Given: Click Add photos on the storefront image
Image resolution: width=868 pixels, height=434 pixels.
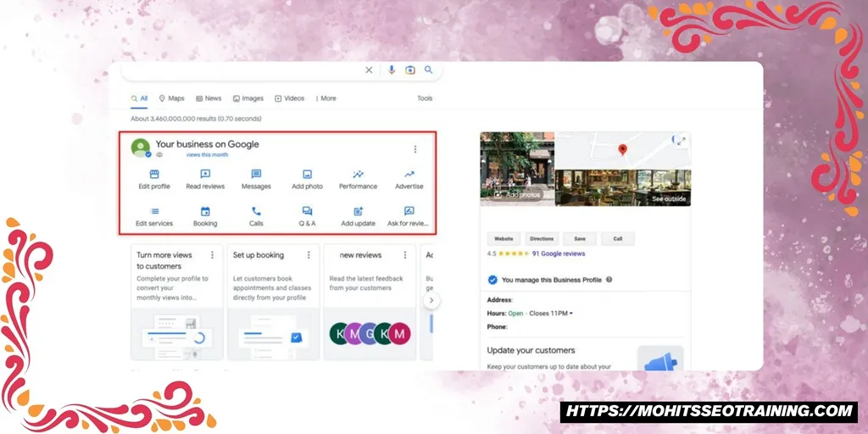Looking at the screenshot, I should pos(517,195).
